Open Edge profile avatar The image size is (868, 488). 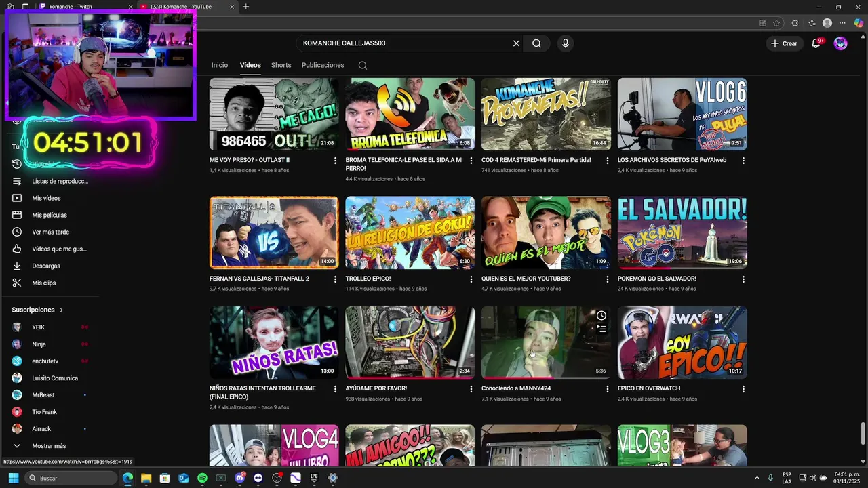tap(827, 23)
